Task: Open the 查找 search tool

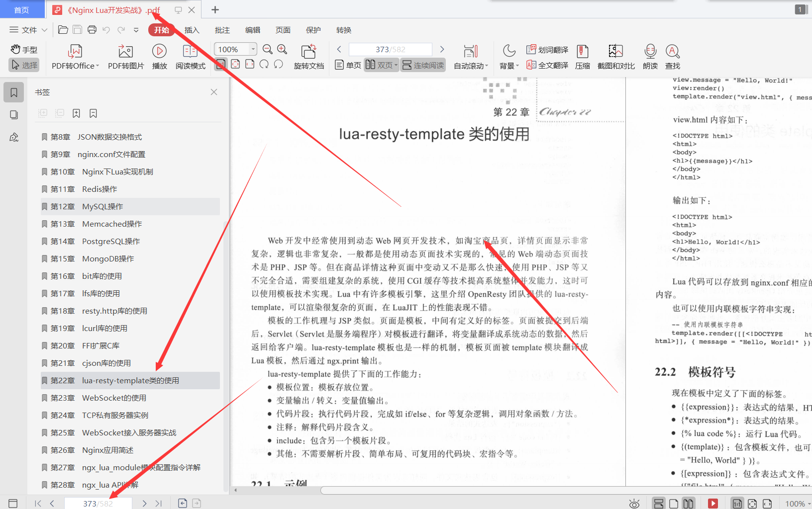Action: click(672, 56)
